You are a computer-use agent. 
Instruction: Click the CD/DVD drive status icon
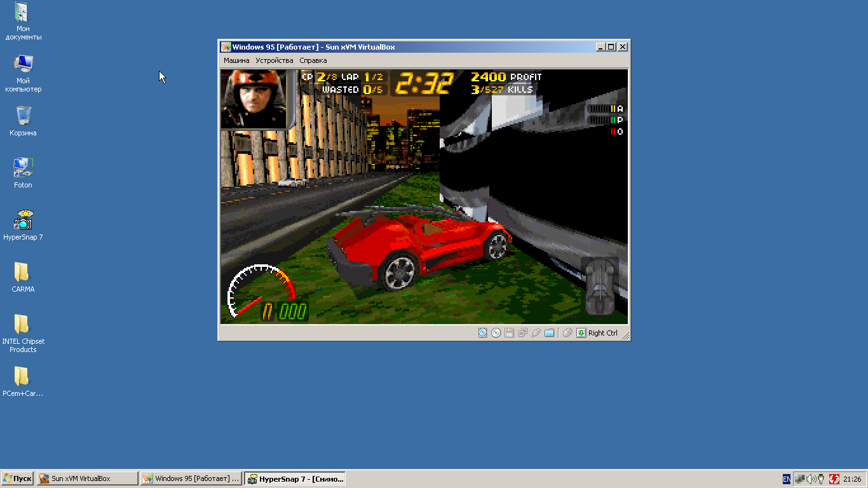[x=496, y=332]
